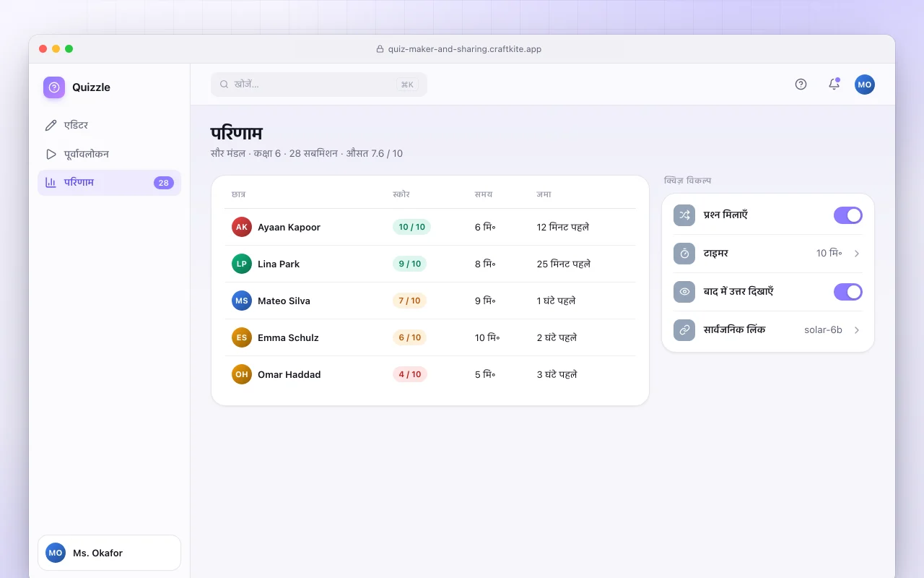Click the play icon beside पूर्वावलोकन
The height and width of the screenshot is (578, 924).
pos(51,155)
